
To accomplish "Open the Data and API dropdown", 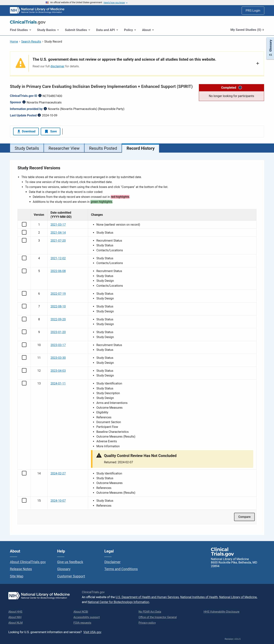I will click(107, 30).
